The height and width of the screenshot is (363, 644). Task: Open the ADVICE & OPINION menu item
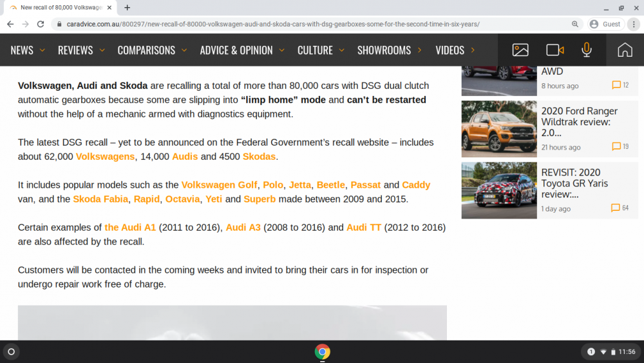click(236, 50)
